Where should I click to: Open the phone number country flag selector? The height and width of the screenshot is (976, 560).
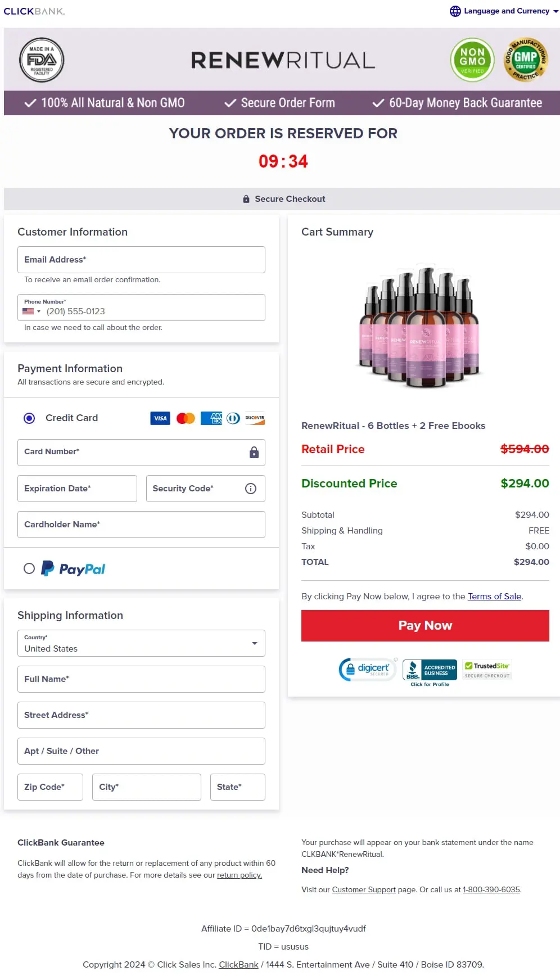31,311
